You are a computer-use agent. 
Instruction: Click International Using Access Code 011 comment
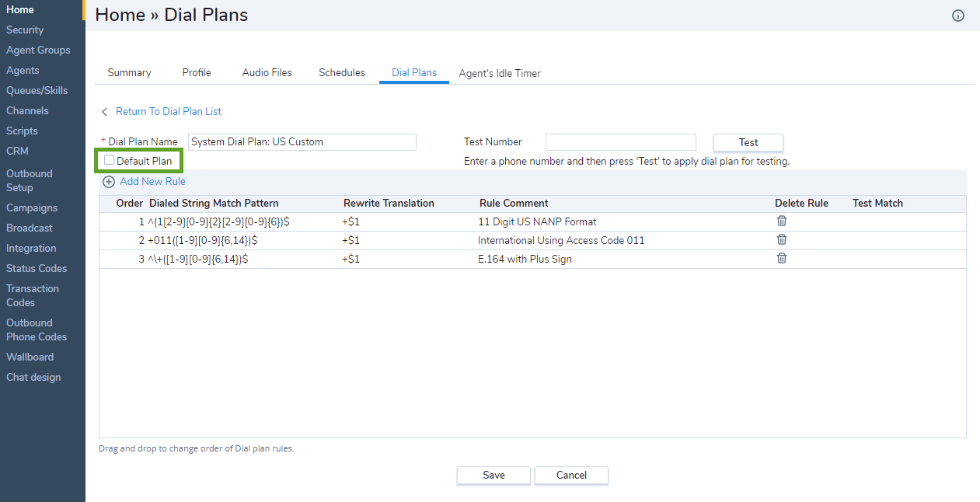(561, 240)
